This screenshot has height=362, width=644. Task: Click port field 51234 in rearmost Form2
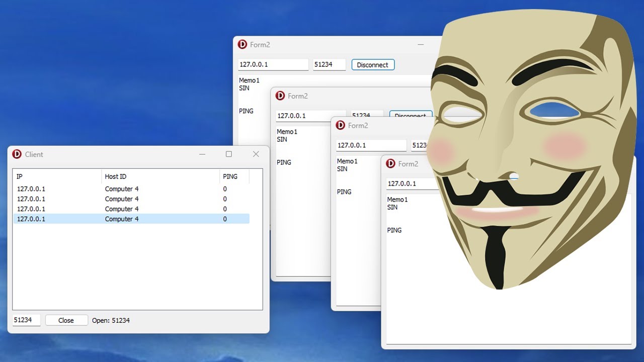(330, 65)
